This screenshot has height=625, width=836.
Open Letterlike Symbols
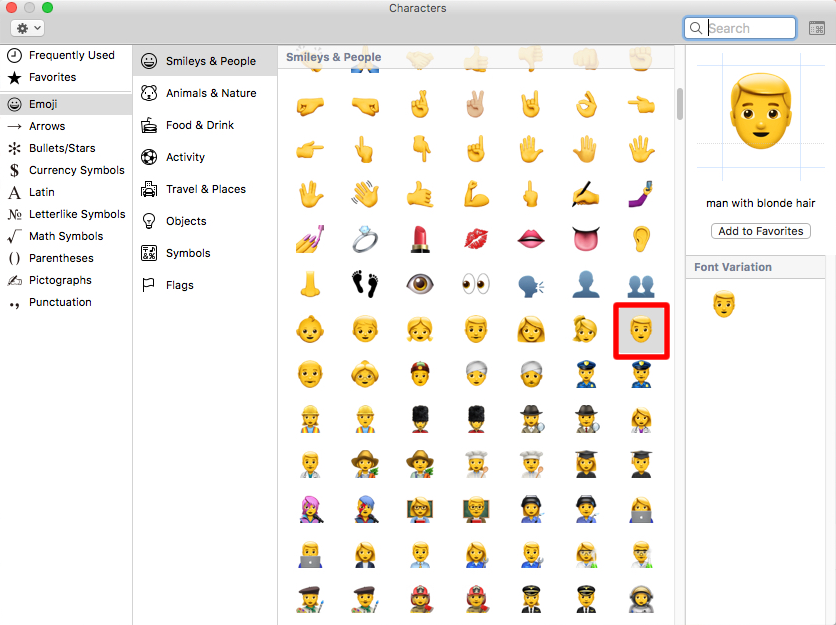(66, 214)
